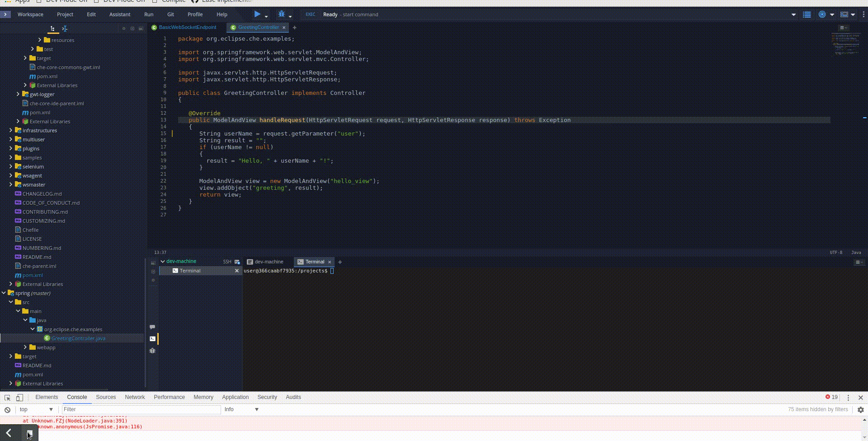Open the vertical dots toolbar menu
The image size is (868, 441).
point(863,14)
